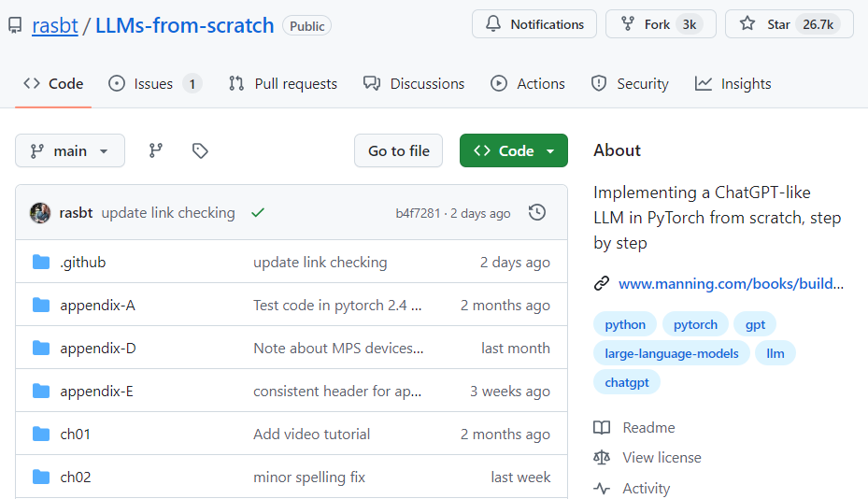
Task: Open the rasbt owner link
Action: point(53,25)
